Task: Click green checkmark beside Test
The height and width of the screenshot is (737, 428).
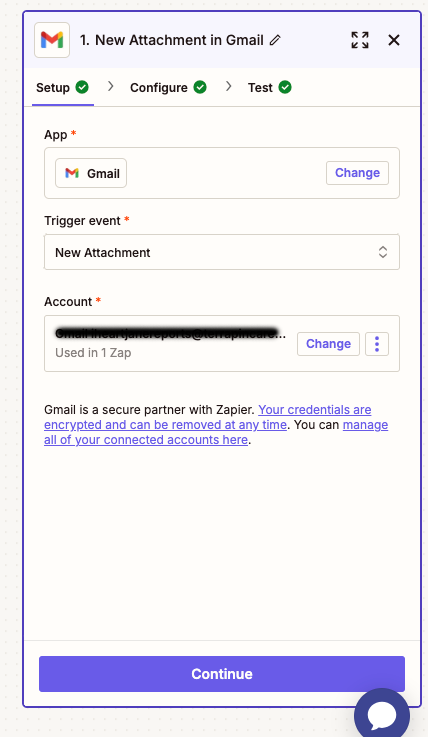Action: (285, 87)
